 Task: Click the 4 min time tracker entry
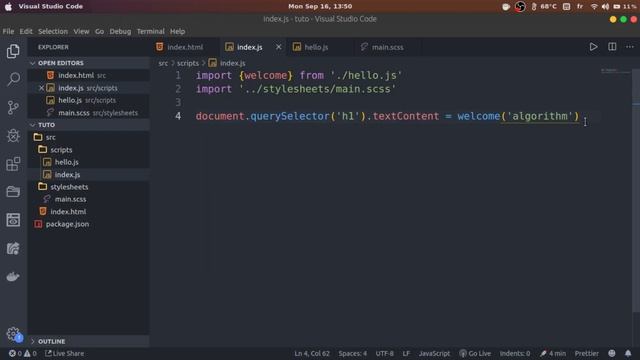tap(553, 353)
